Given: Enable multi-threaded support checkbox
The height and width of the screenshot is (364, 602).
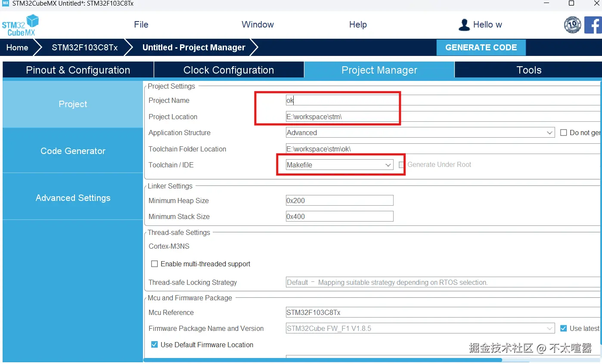Looking at the screenshot, I should 154,264.
